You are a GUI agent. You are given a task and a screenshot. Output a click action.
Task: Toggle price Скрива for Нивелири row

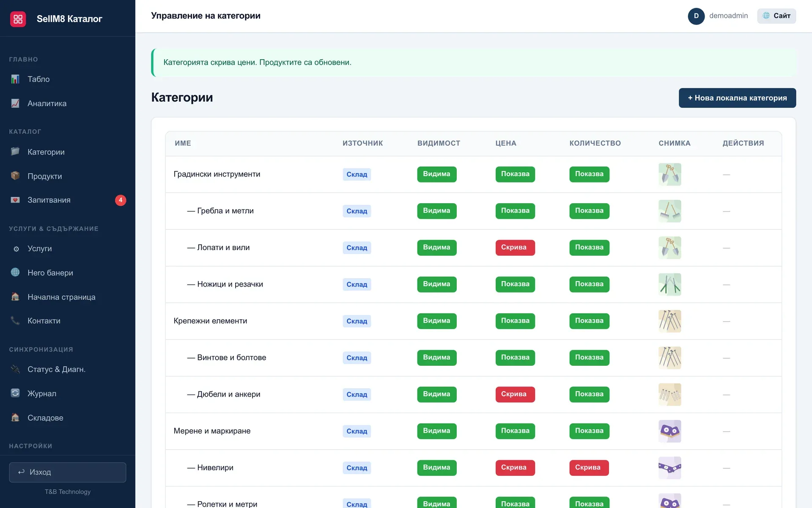click(x=515, y=468)
